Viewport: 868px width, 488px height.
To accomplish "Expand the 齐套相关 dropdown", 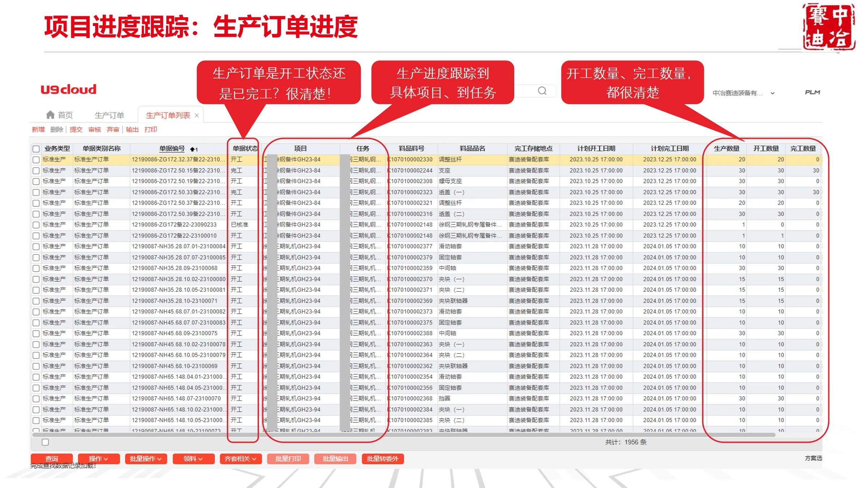I will (x=241, y=459).
